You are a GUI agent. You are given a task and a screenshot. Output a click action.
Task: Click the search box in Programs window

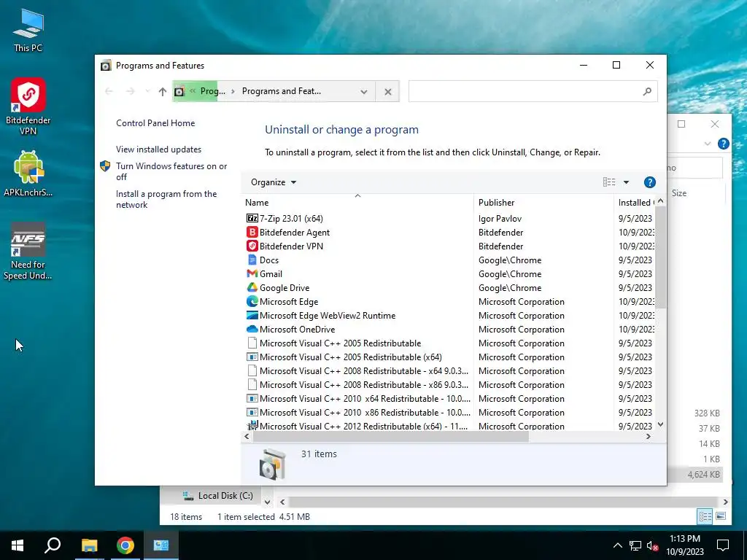pyautogui.click(x=533, y=91)
